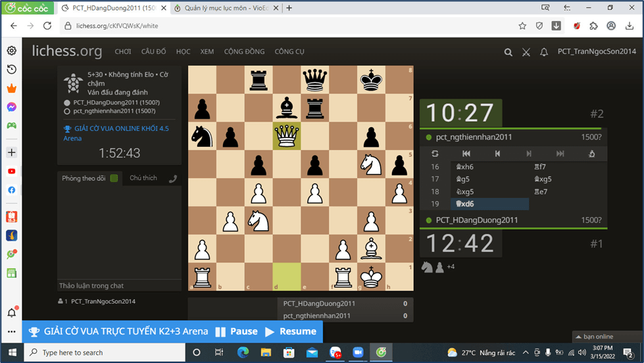The image size is (644, 363).
Task: Open the lichess search magnifier
Action: (x=508, y=52)
